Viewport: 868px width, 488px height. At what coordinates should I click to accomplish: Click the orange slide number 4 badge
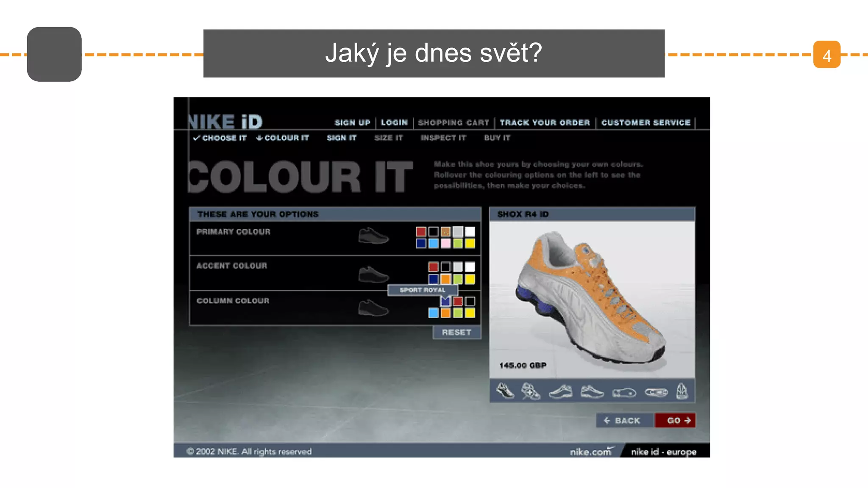(x=826, y=54)
